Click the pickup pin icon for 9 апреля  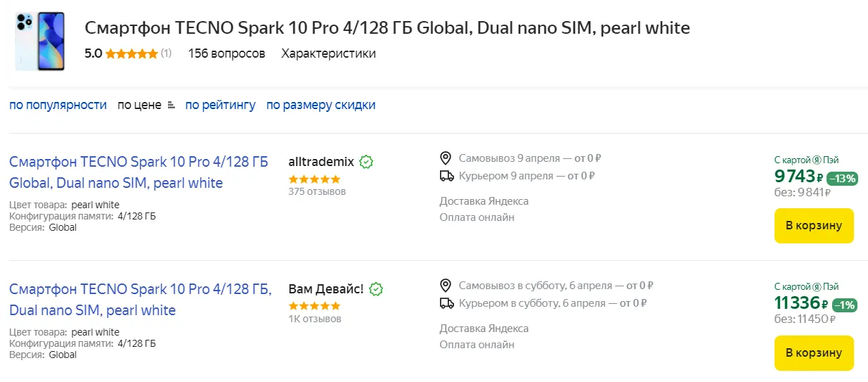[446, 158]
